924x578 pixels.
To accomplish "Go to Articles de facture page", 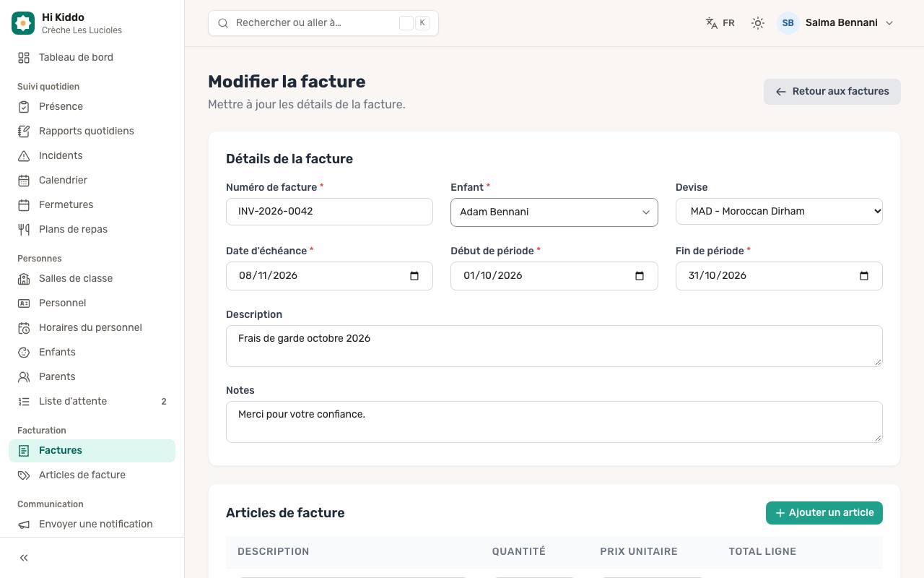I will pos(92,475).
